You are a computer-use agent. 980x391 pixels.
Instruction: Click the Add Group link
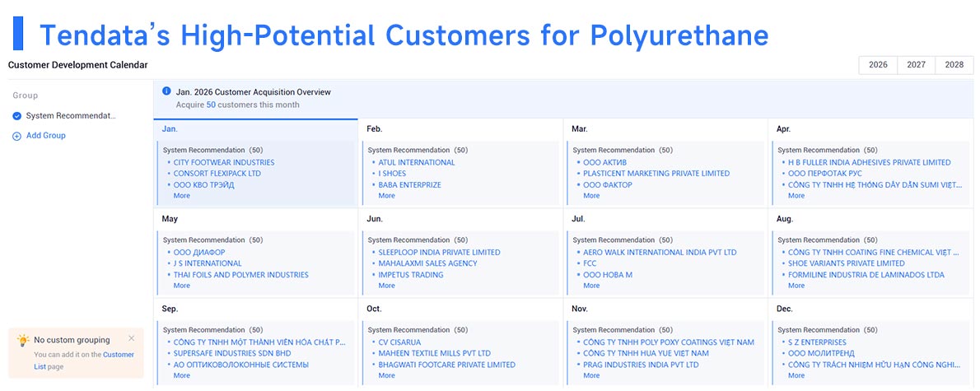45,136
